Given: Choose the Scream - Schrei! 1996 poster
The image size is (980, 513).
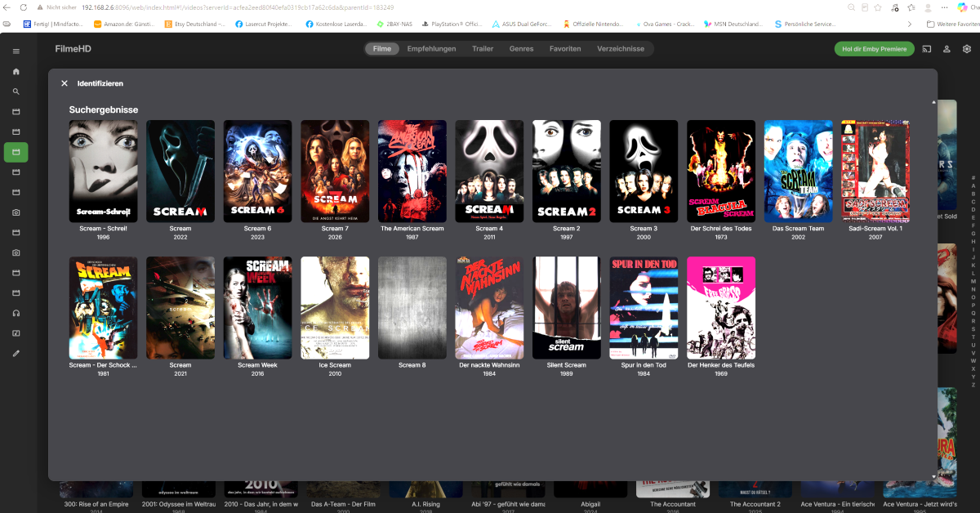Looking at the screenshot, I should pyautogui.click(x=103, y=172).
